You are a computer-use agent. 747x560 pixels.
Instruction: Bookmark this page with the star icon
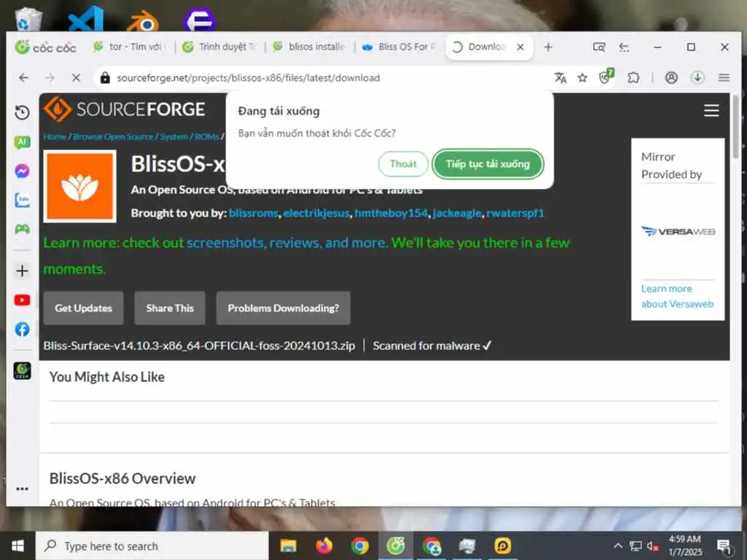point(582,77)
